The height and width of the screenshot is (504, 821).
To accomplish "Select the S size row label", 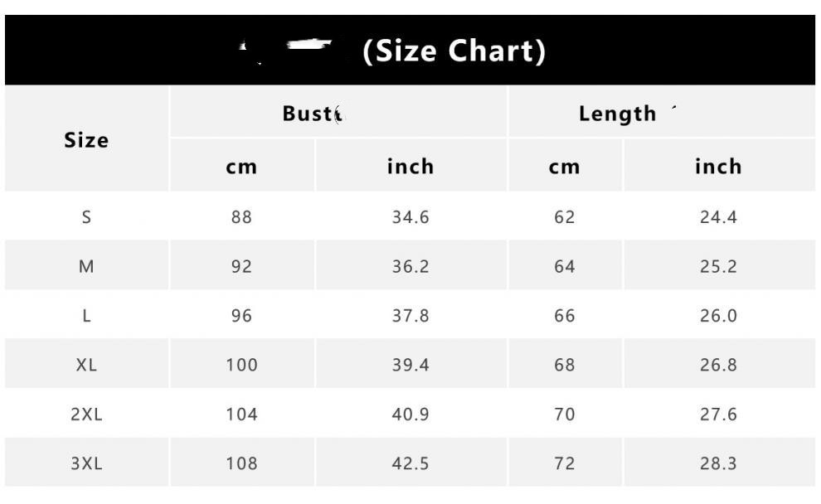I will pos(86,217).
